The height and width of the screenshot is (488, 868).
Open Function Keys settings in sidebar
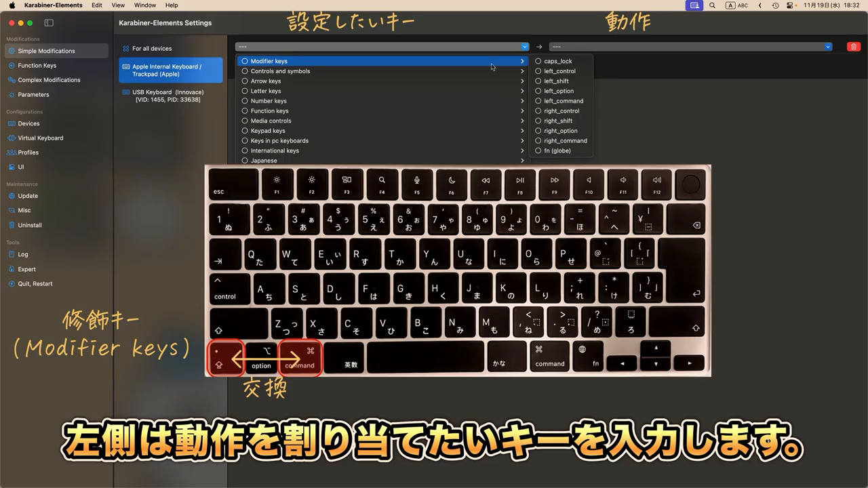coord(37,66)
